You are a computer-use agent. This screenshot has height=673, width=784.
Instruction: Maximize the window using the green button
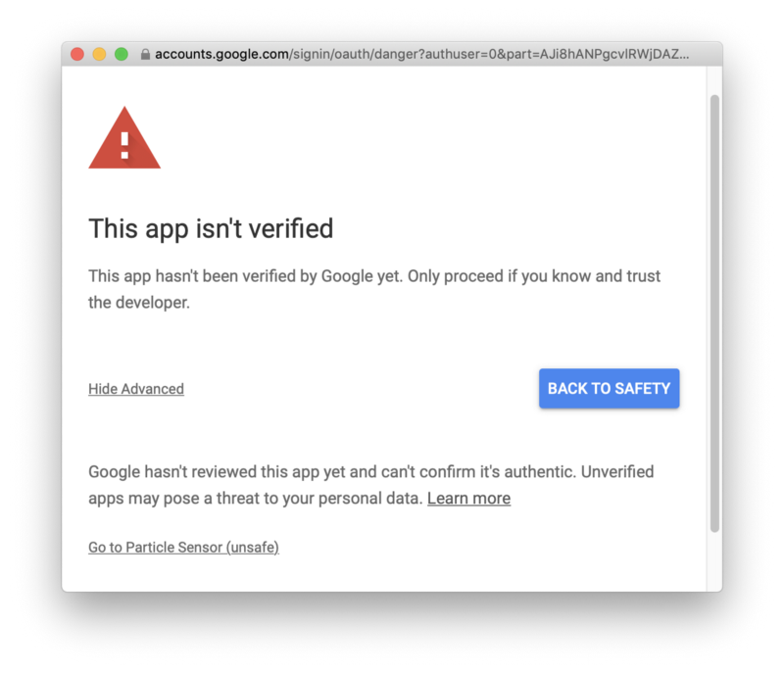coord(122,54)
